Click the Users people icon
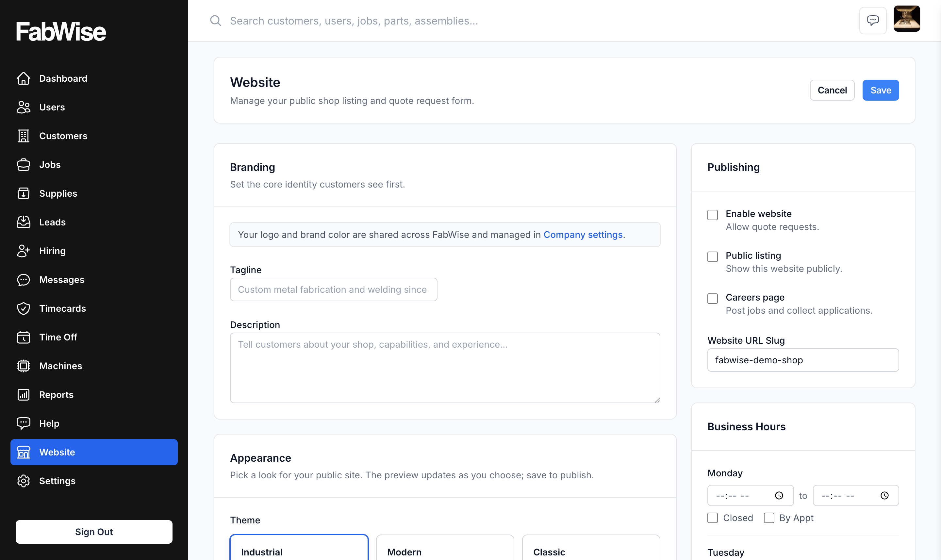The width and height of the screenshot is (941, 560). pyautogui.click(x=24, y=107)
